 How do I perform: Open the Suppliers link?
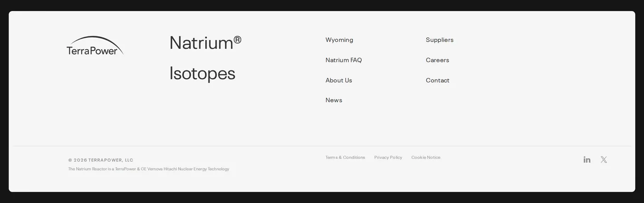pos(440,40)
